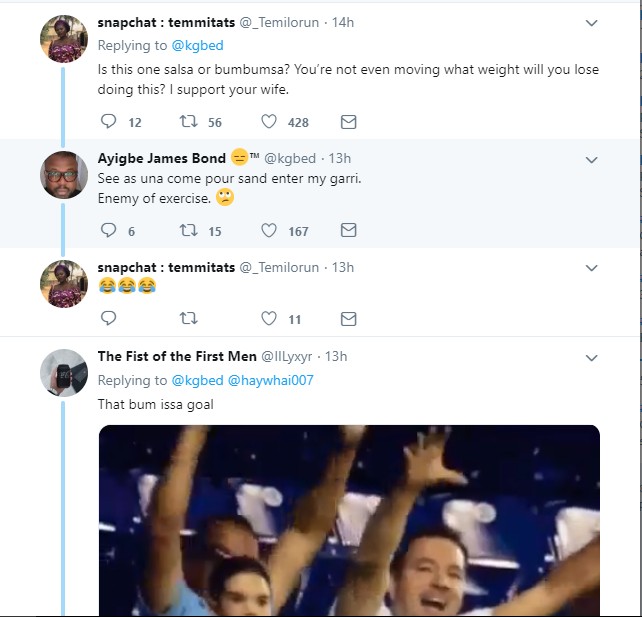Image resolution: width=642 pixels, height=617 pixels.
Task: Like the tweet with 428 likes
Action: tap(269, 122)
